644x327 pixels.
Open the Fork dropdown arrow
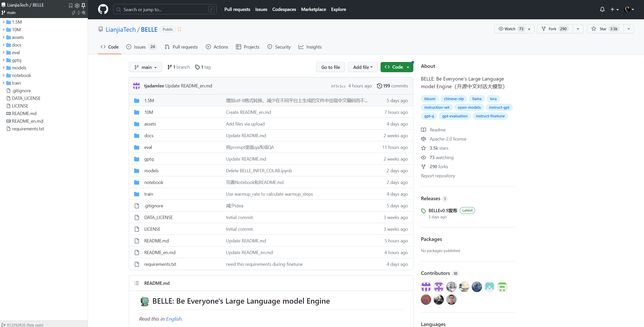pyautogui.click(x=578, y=29)
